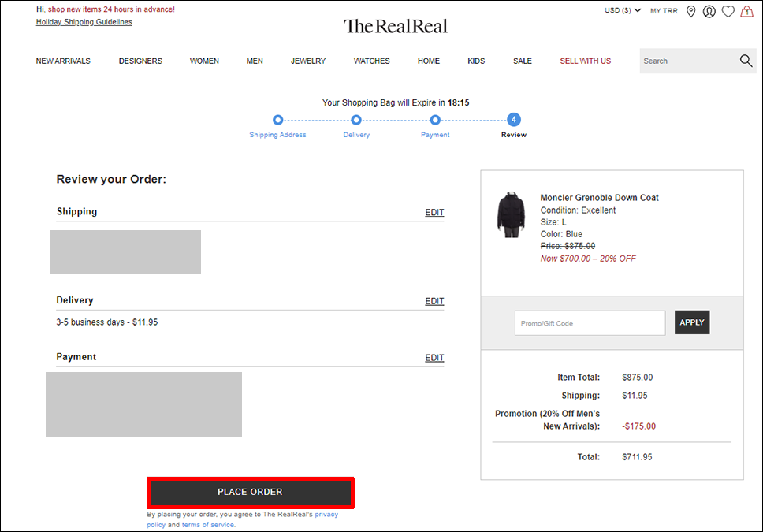
Task: Click shop new items 24 hours link
Action: [x=111, y=9]
